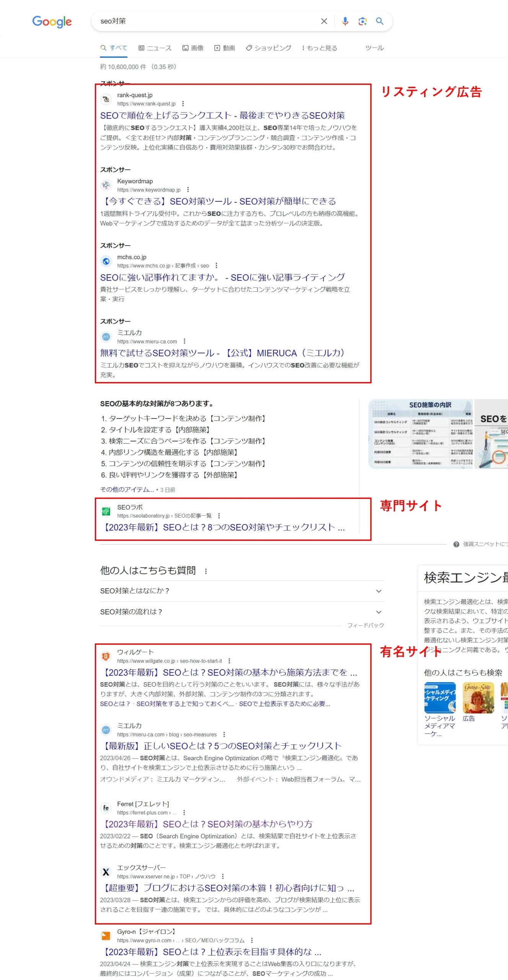Open the three-dot menu for SEOラボ result
This screenshot has width=508, height=980.
pos(219,516)
